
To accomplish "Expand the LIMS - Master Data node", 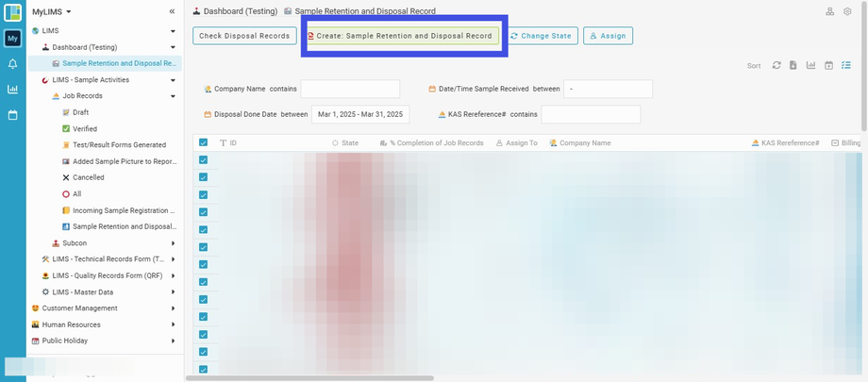I will click(x=173, y=291).
